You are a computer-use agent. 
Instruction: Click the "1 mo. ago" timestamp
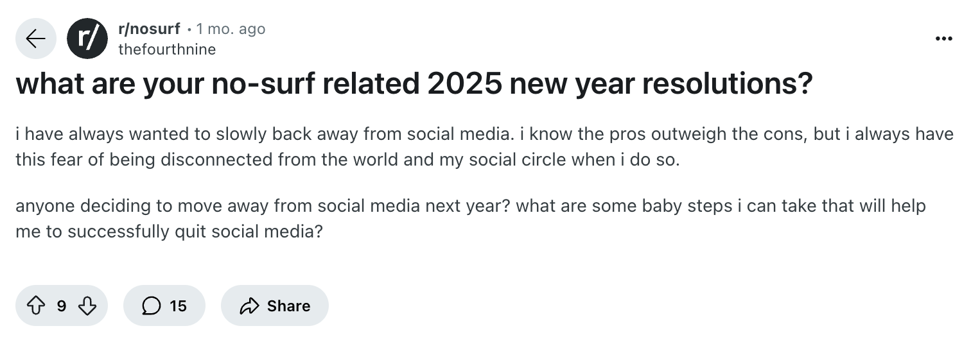(x=231, y=29)
